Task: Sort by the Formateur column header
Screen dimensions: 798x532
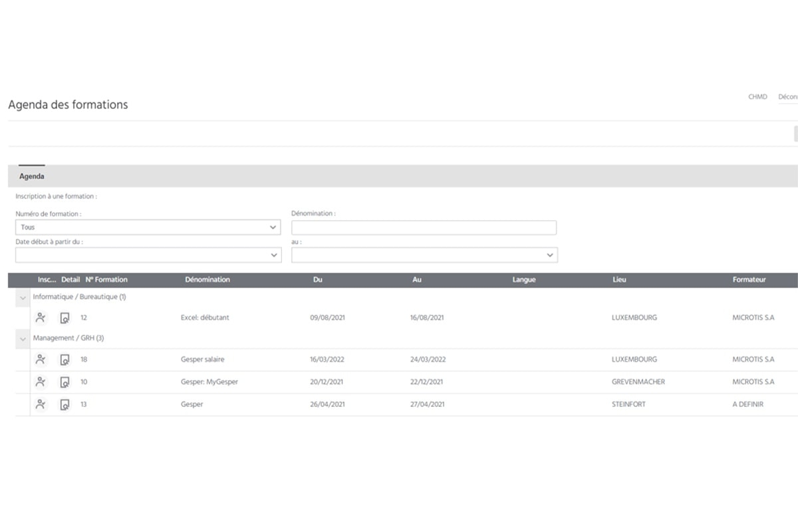Action: tap(749, 280)
